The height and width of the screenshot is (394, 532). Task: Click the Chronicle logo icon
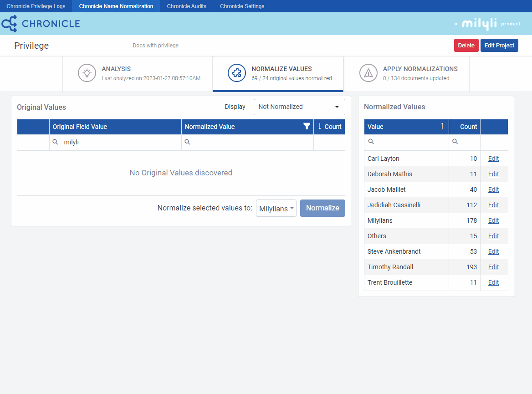click(9, 24)
